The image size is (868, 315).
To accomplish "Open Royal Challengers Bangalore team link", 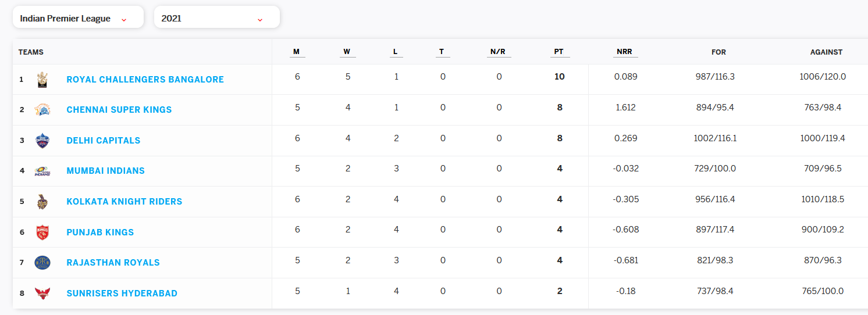I will [145, 80].
